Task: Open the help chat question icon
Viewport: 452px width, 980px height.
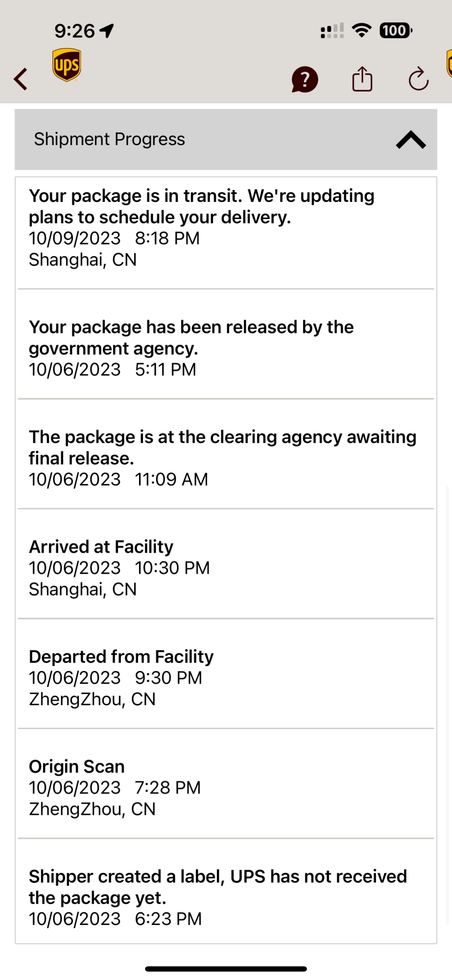Action: [305, 79]
